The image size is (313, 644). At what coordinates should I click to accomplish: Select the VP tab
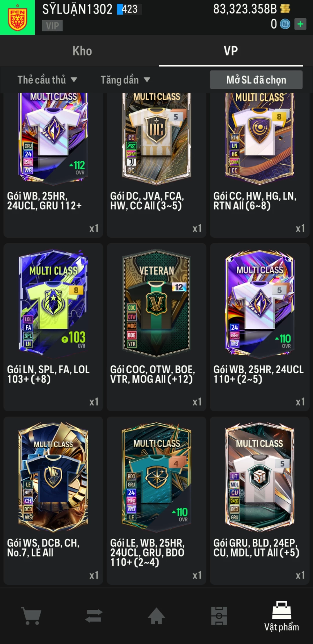point(231,51)
